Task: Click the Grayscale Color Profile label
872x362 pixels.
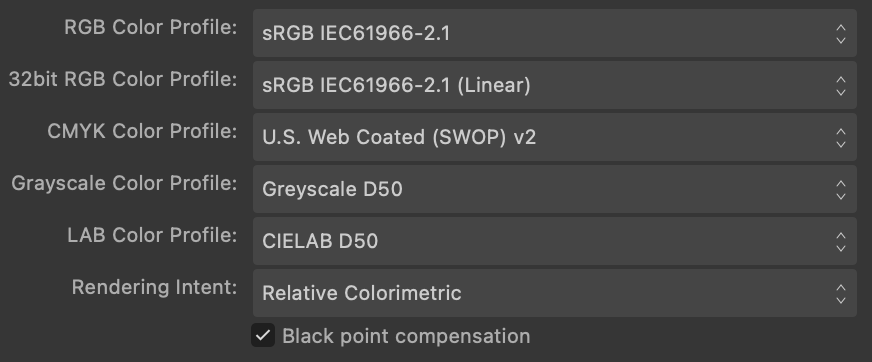Action: (124, 184)
